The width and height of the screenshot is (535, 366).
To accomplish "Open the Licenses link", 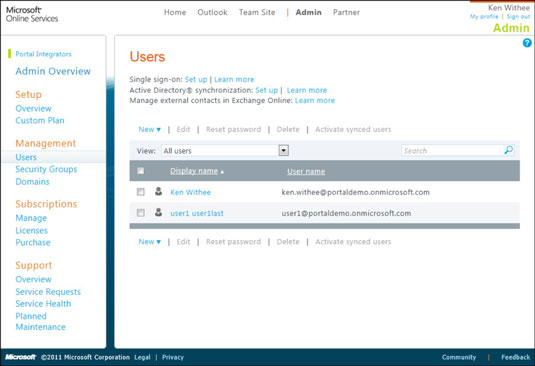I will tap(31, 231).
